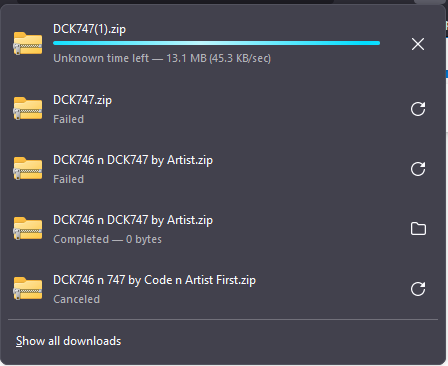Retry the failed DCK747.zip download
Viewport: 448px width, 366px height.
pyautogui.click(x=418, y=109)
